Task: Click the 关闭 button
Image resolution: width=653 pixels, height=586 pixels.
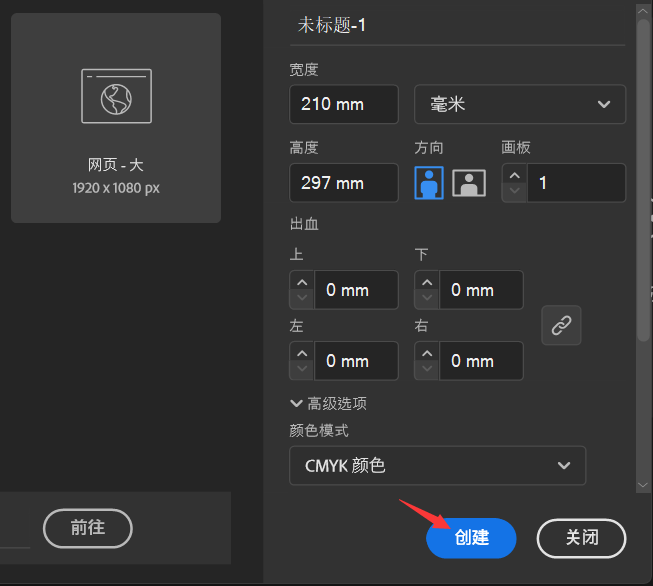Action: pyautogui.click(x=581, y=538)
